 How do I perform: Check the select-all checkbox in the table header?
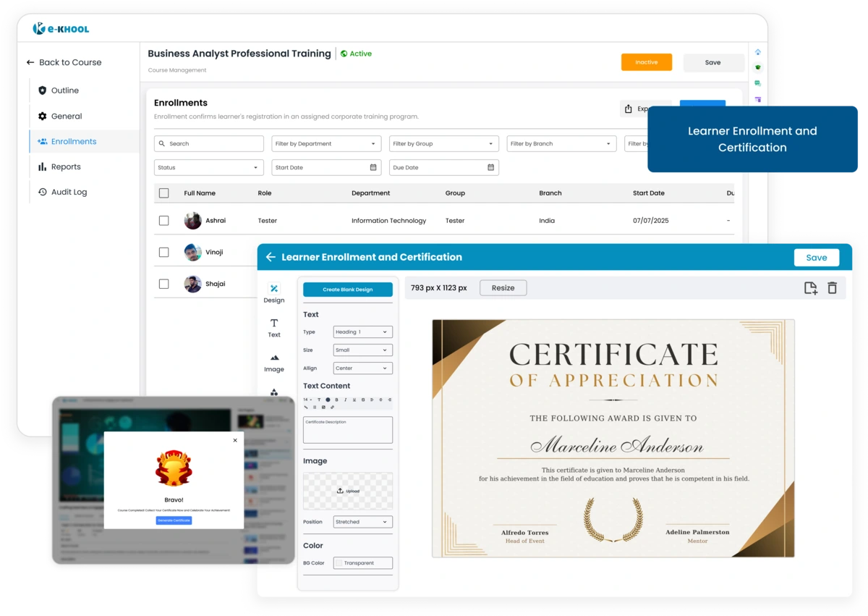click(163, 193)
